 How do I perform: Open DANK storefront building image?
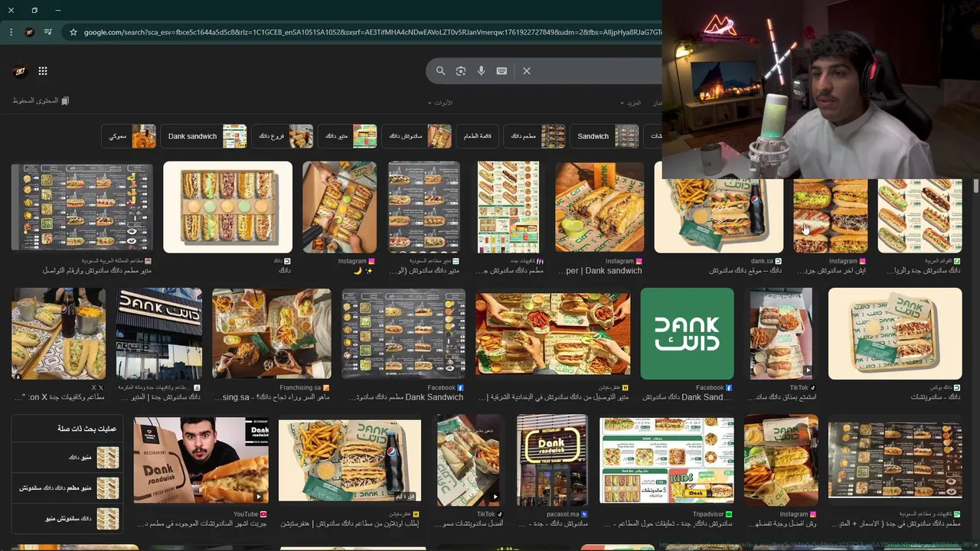coord(158,334)
